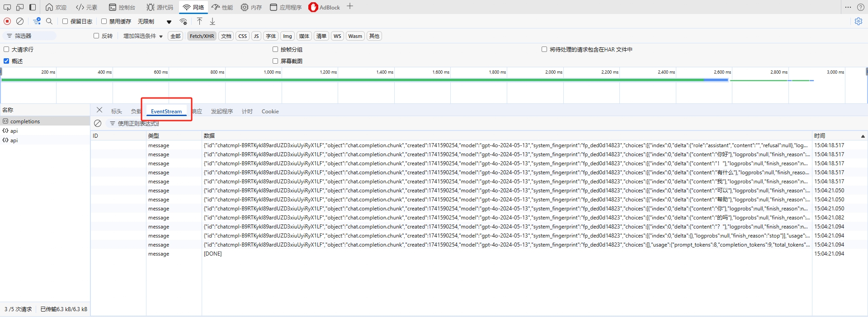The width and height of the screenshot is (868, 317).
Task: Click the inspect element picker icon
Action: (x=7, y=7)
